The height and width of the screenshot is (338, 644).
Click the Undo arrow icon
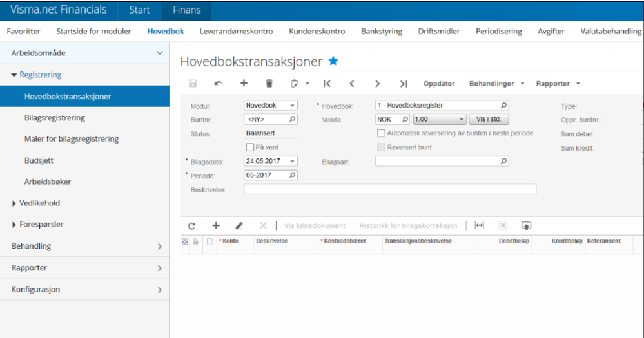tap(219, 83)
